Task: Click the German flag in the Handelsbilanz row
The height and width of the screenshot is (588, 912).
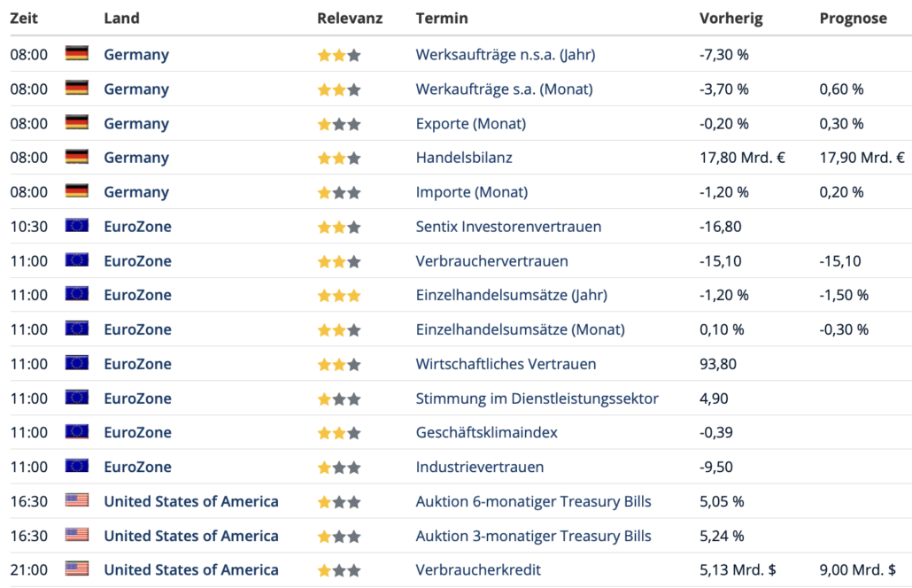Action: (77, 158)
